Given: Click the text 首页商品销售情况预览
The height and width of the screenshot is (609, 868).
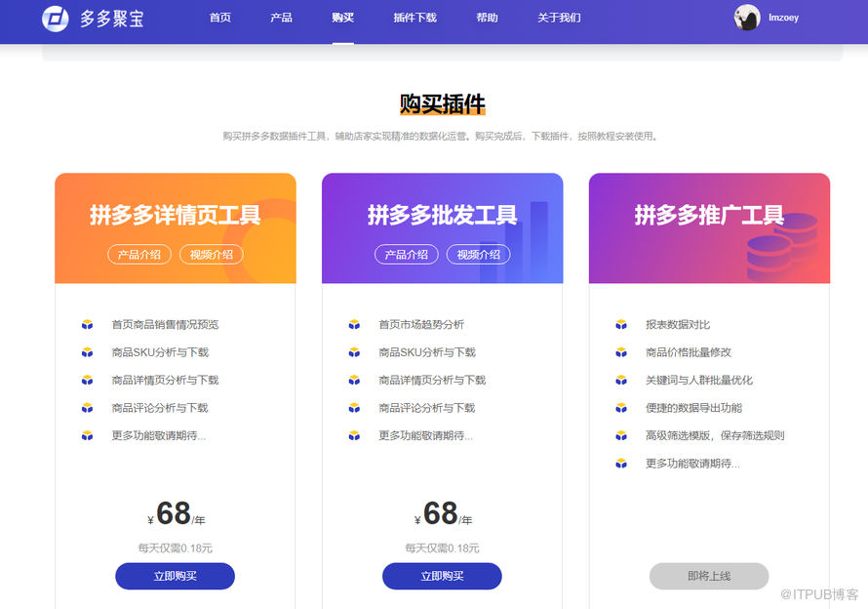Looking at the screenshot, I should [165, 325].
